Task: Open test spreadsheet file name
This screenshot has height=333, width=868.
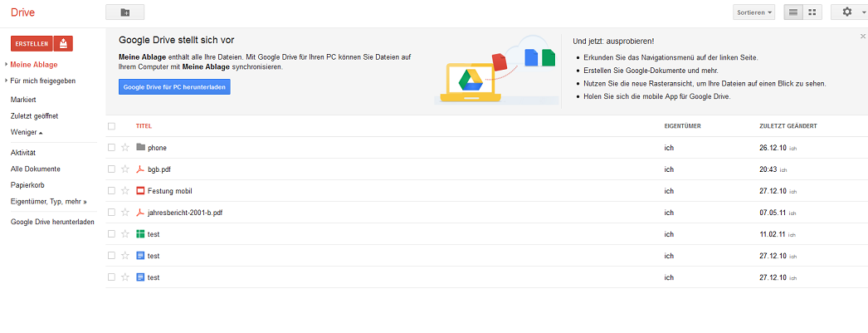Action: click(x=154, y=234)
